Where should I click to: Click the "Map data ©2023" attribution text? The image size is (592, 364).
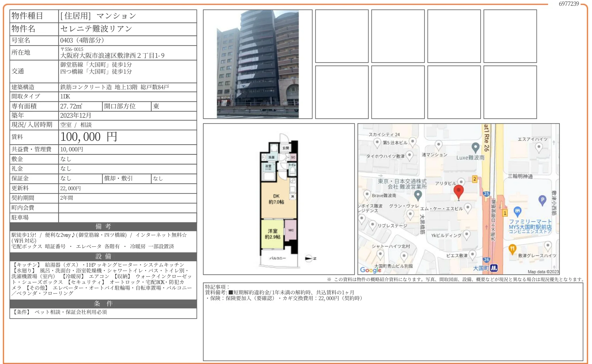point(544,272)
